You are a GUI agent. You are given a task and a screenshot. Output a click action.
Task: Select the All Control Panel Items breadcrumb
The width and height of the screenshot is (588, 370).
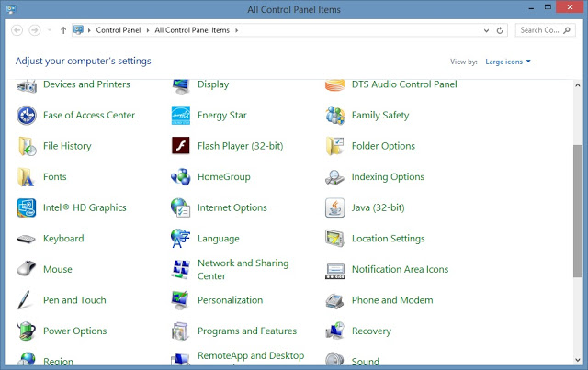tap(193, 30)
